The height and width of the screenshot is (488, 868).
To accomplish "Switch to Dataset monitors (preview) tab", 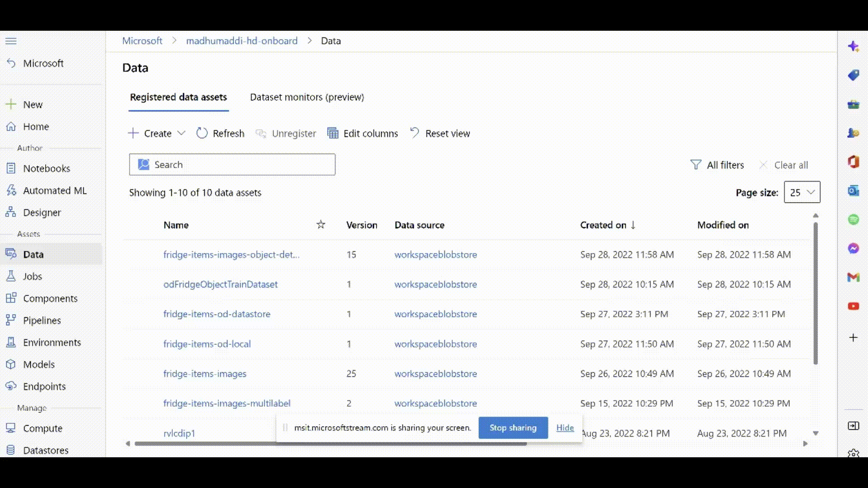I will click(x=307, y=97).
